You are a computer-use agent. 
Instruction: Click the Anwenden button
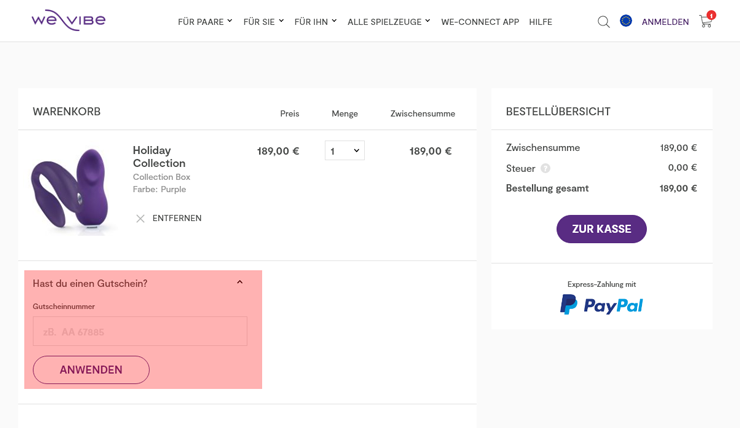[91, 369]
